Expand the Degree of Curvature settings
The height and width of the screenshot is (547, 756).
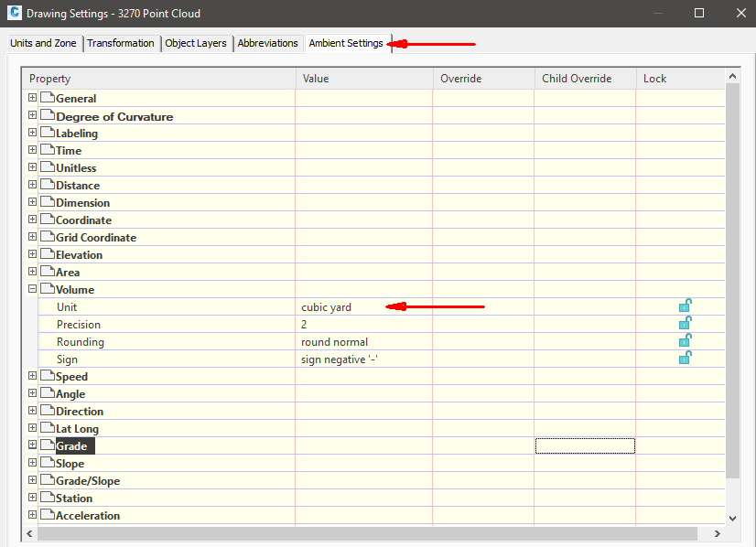[x=32, y=114]
